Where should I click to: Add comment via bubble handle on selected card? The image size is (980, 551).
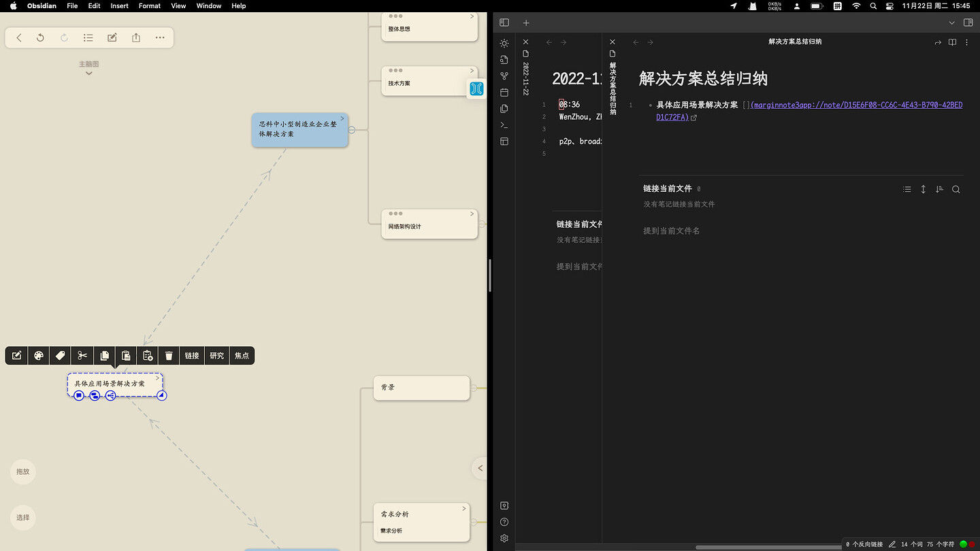(x=79, y=395)
